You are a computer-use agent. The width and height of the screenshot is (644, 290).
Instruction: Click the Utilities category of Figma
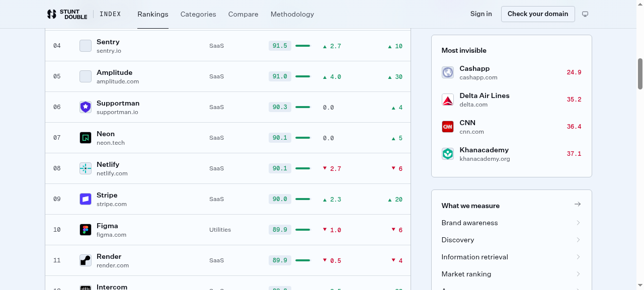220,230
